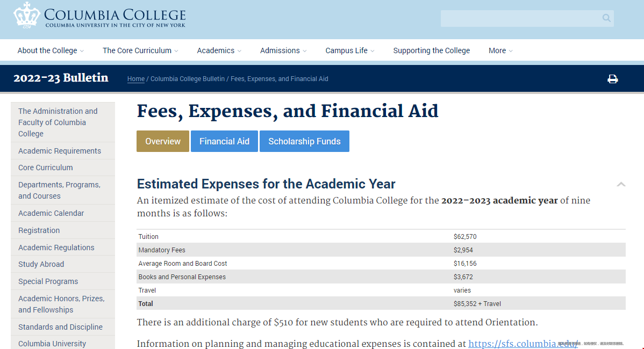Open Academic Requirements in the sidebar
The image size is (644, 349).
[60, 151]
